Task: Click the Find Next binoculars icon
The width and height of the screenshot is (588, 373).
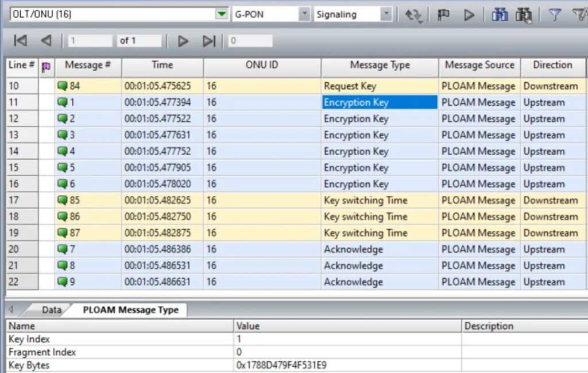Action: coord(523,13)
